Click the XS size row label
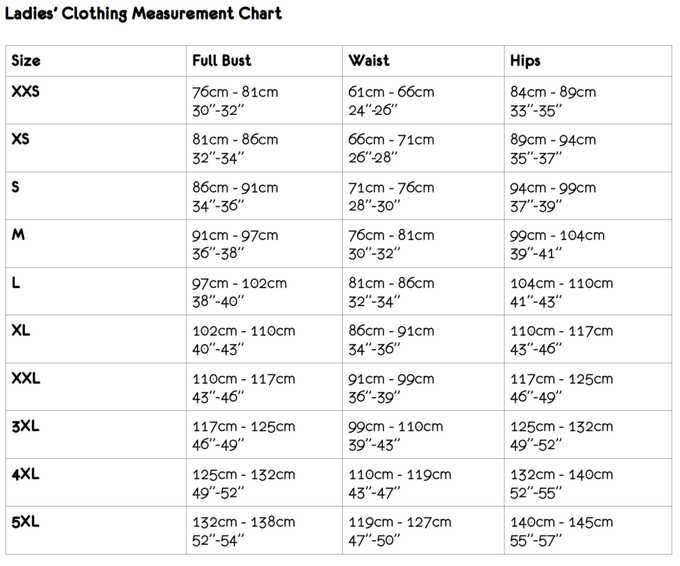Viewport: 680px width, 566px height. [20, 140]
